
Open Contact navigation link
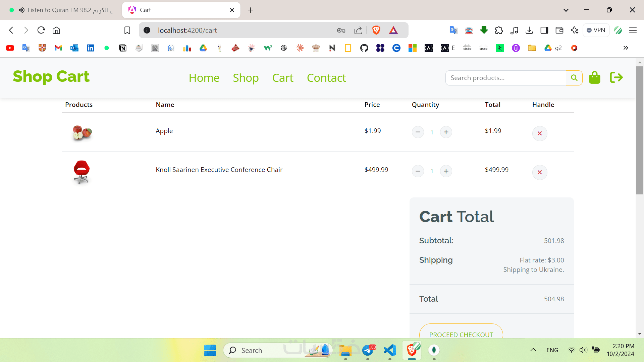[326, 78]
